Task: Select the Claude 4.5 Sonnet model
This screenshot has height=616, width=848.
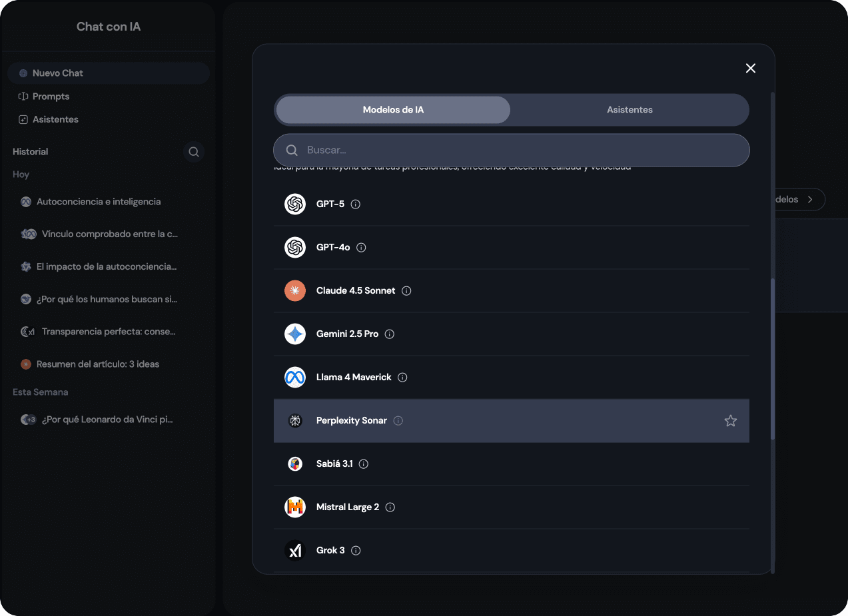Action: click(x=512, y=291)
